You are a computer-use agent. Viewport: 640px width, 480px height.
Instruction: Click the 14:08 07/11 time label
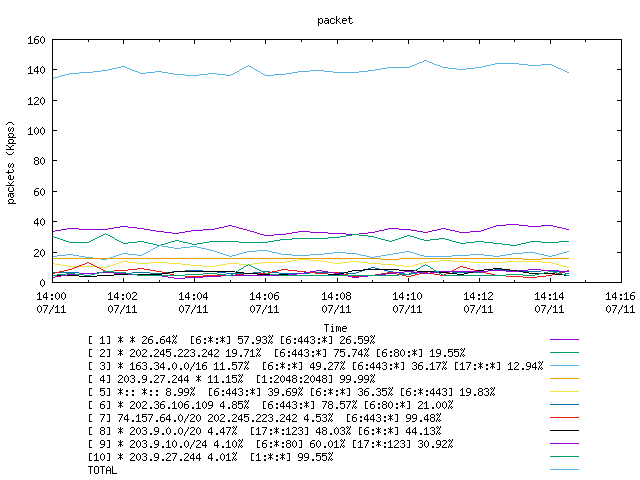tap(336, 302)
